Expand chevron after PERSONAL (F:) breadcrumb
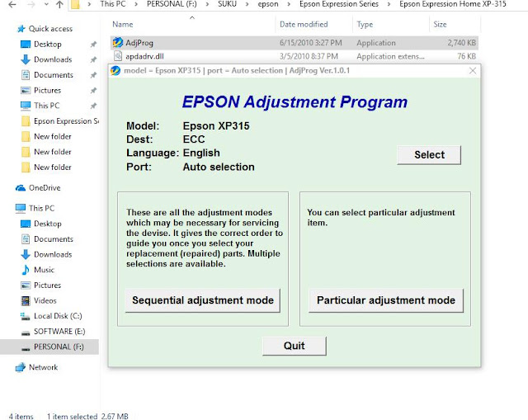Screen dimensions: 528x420 (207, 4)
